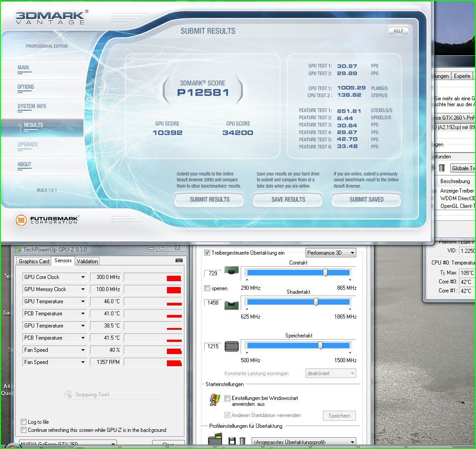Click the trash icon beside Globale button

pyautogui.click(x=442, y=167)
